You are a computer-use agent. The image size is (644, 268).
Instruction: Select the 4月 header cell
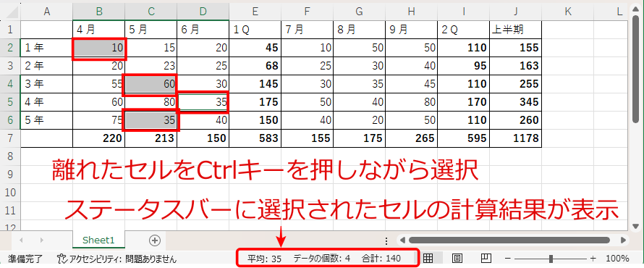(99, 30)
